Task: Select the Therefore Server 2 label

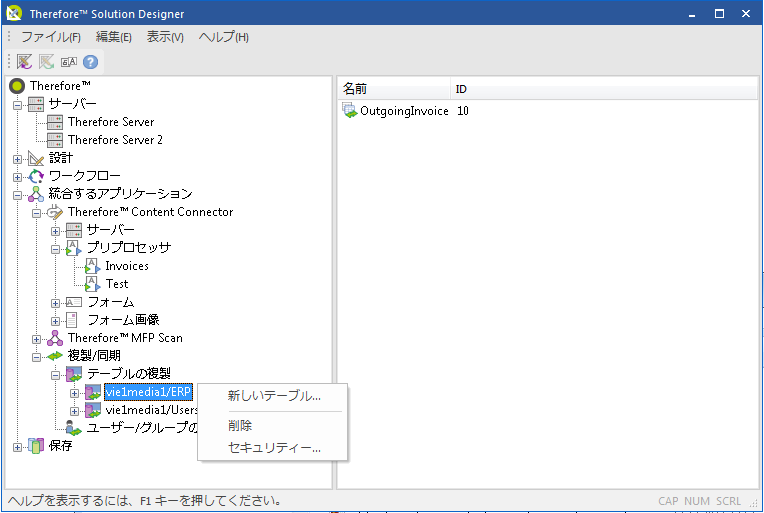Action: (x=115, y=140)
